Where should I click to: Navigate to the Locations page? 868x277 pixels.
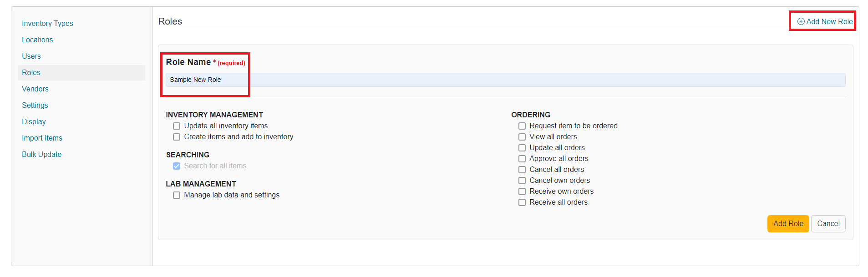[x=37, y=40]
